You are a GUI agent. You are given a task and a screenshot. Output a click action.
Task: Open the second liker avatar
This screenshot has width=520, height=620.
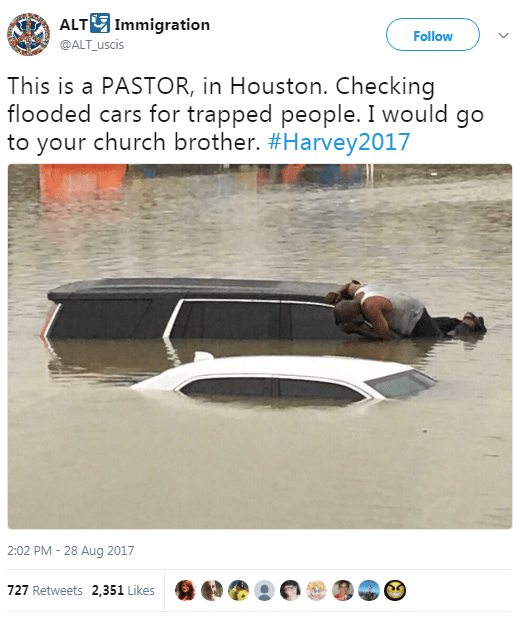click(x=212, y=590)
